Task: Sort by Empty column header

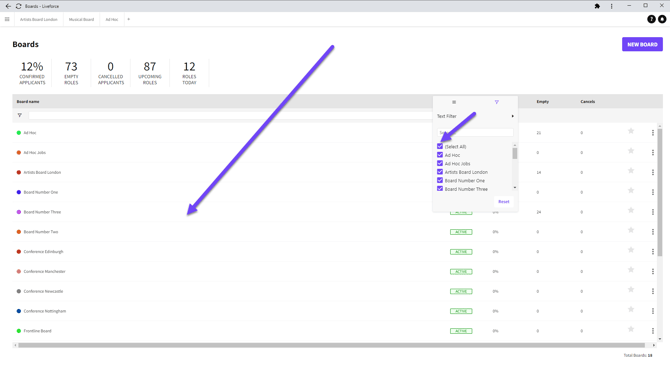Action: (543, 102)
